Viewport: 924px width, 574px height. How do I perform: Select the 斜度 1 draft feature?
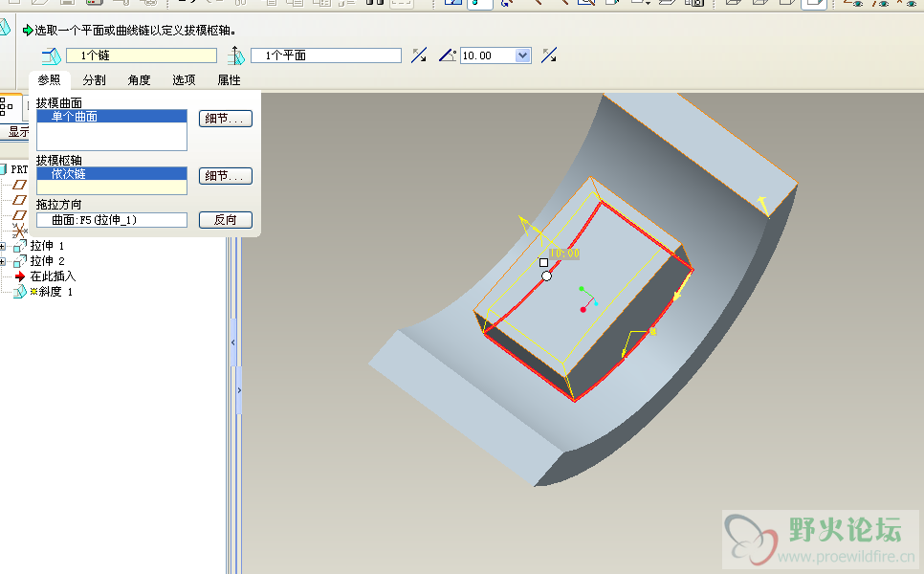click(52, 292)
